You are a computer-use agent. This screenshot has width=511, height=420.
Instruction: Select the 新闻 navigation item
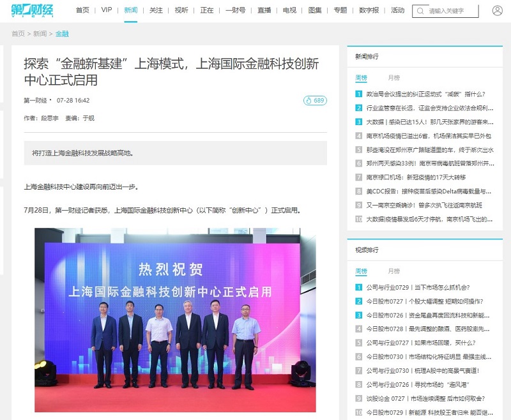click(x=131, y=10)
